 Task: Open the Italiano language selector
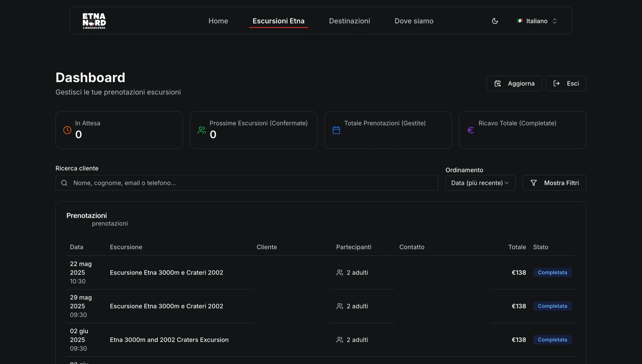point(537,21)
